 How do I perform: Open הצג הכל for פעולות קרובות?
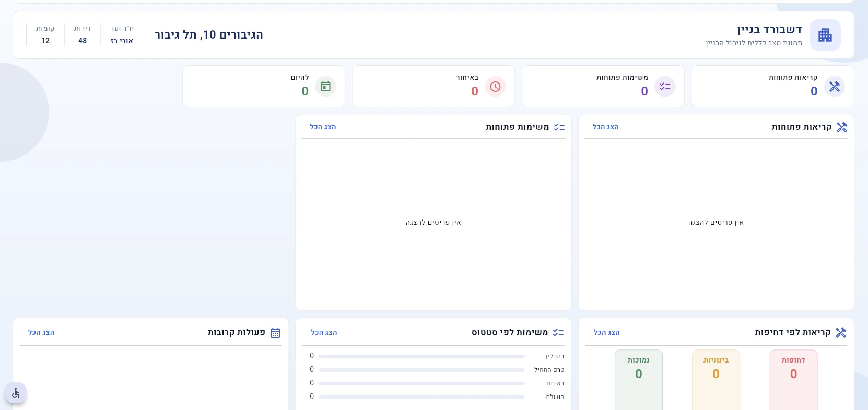click(41, 333)
